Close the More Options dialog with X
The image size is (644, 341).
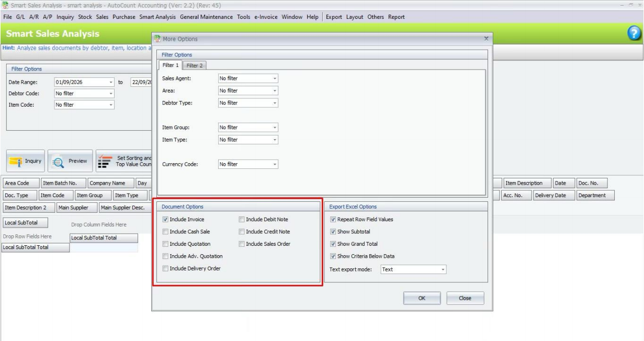click(486, 39)
